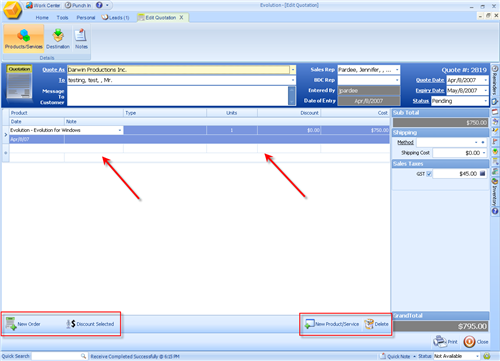Screen dimensions: 500x361
Task: Click the To link label
Action: pyautogui.click(x=62, y=80)
